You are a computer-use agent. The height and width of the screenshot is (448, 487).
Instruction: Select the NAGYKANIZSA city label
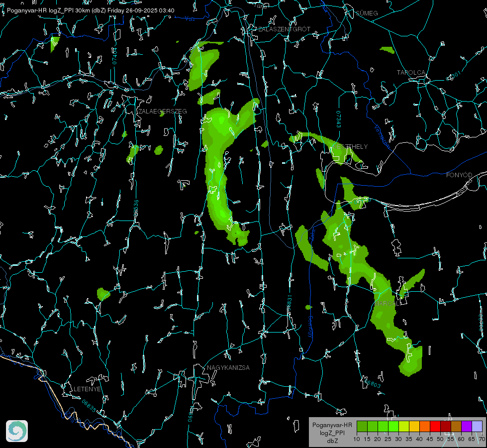click(x=228, y=367)
